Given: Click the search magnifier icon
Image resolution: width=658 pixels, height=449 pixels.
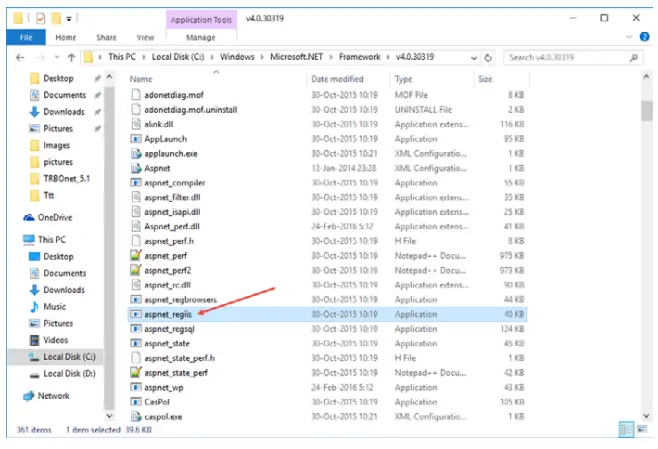Looking at the screenshot, I should [x=634, y=57].
